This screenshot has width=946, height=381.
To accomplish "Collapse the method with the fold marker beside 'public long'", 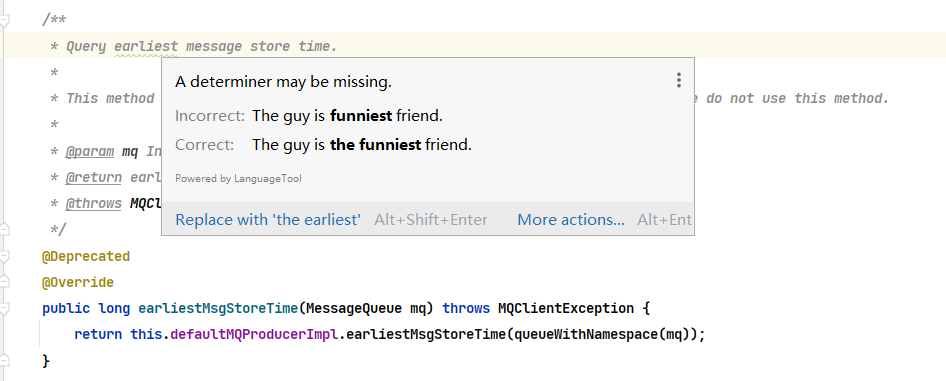I will tap(4, 309).
